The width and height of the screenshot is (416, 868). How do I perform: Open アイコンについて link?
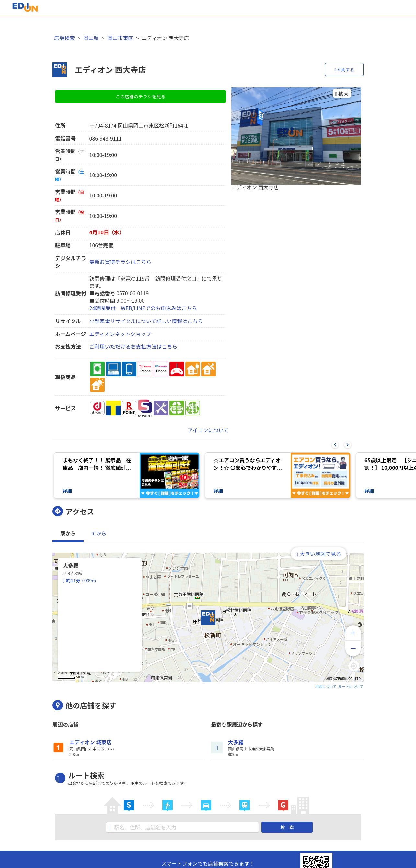(208, 430)
